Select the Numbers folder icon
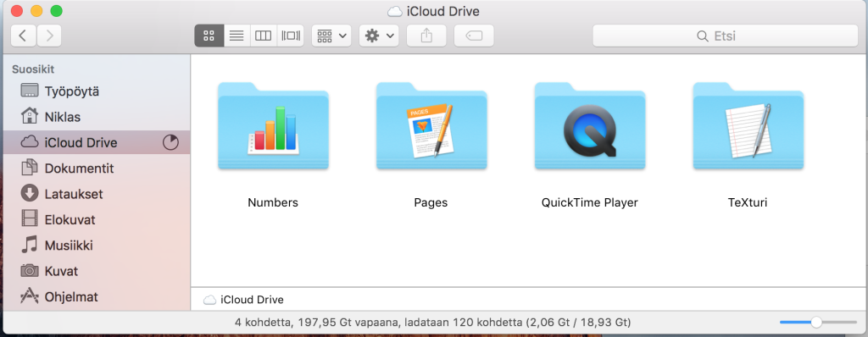This screenshot has width=868, height=337. click(x=273, y=125)
